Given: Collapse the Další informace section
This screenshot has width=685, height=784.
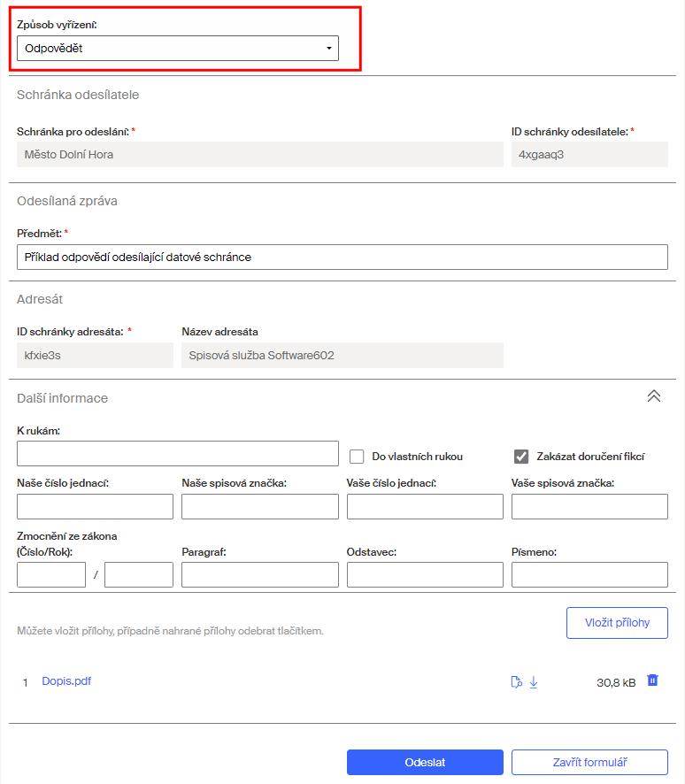Looking at the screenshot, I should (653, 396).
